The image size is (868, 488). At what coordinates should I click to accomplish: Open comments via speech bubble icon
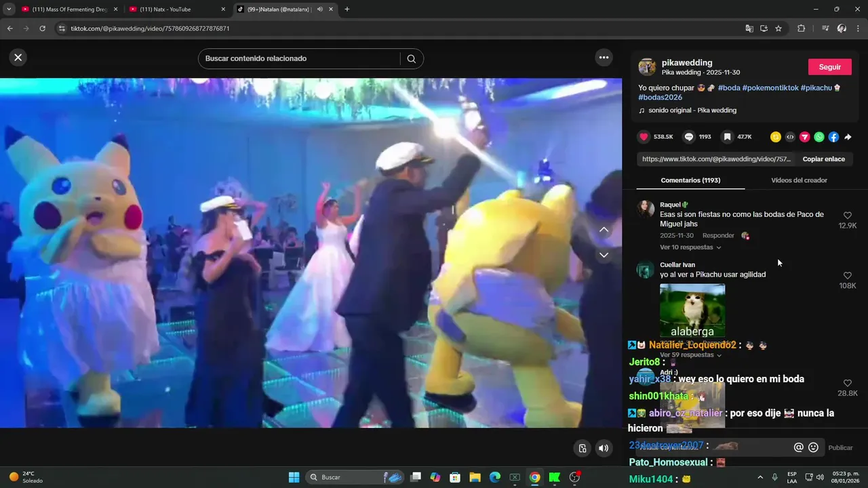(x=689, y=137)
